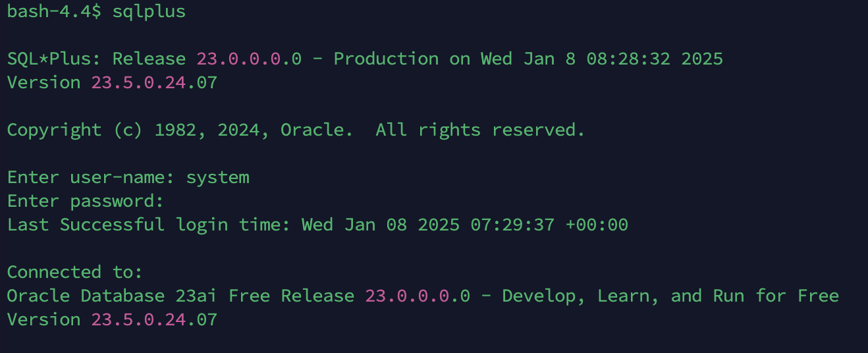Screen dimensions: 868x353
Task: Click the pink '23.0.0.0.0' after SQL*Plus Release
Action: point(249,59)
